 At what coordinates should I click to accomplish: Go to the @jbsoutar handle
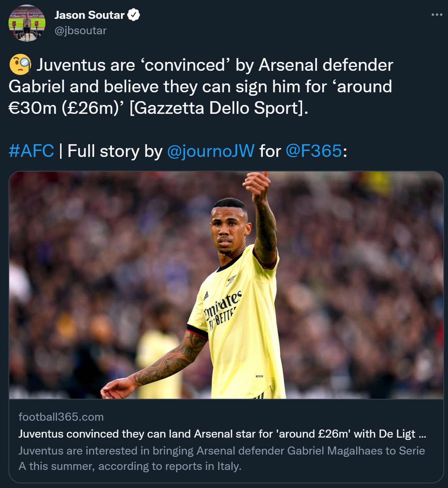pos(80,31)
